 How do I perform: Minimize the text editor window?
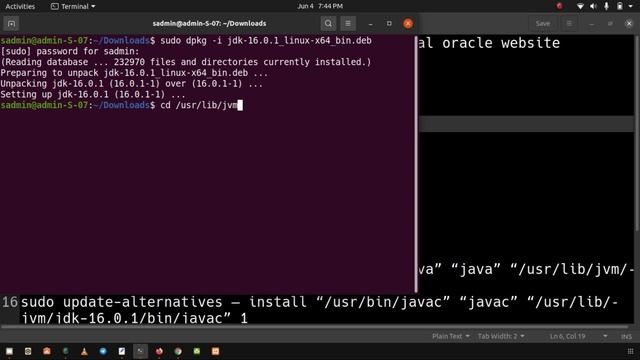591,24
